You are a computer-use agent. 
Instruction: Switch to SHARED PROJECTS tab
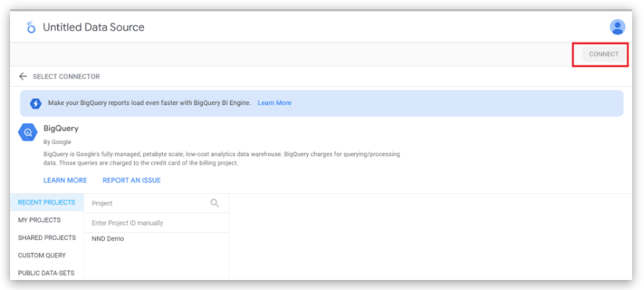click(x=47, y=237)
